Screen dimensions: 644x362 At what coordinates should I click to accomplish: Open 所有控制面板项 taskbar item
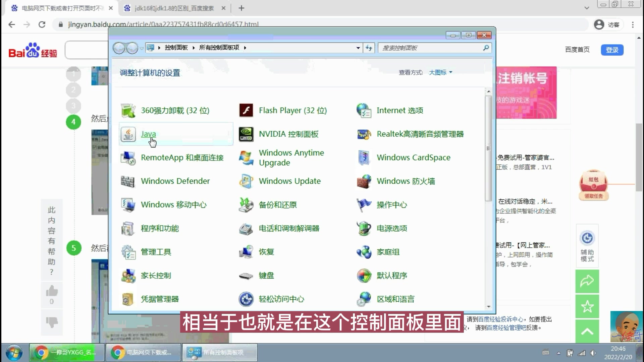click(220, 353)
